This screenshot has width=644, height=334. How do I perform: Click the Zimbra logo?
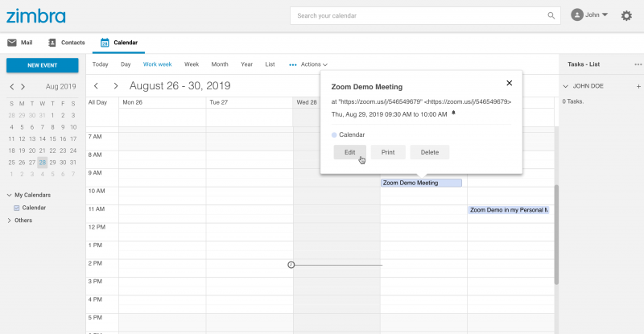coord(35,16)
